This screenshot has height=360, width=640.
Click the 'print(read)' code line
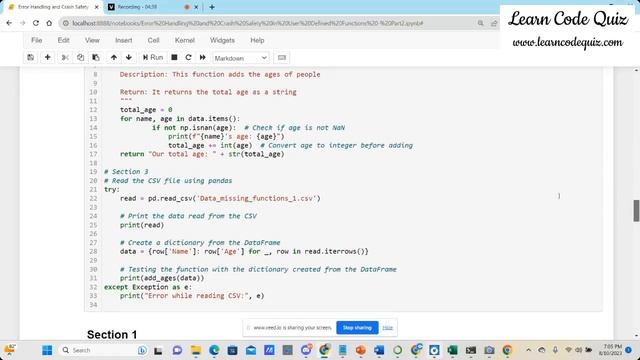pyautogui.click(x=142, y=225)
